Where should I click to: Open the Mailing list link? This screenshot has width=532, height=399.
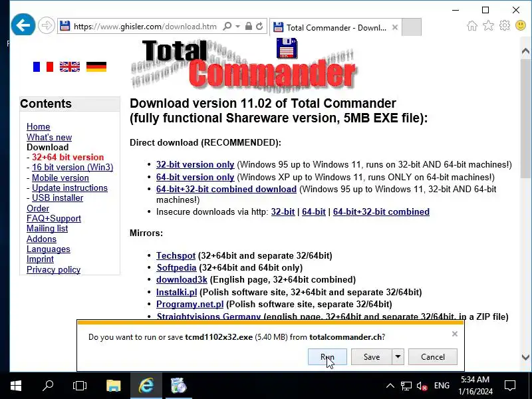point(47,228)
